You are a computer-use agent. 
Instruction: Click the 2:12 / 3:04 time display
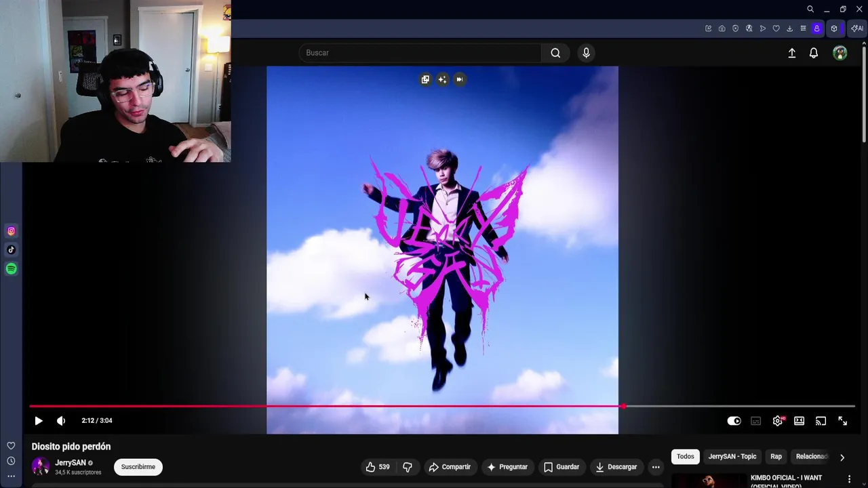[97, 421]
